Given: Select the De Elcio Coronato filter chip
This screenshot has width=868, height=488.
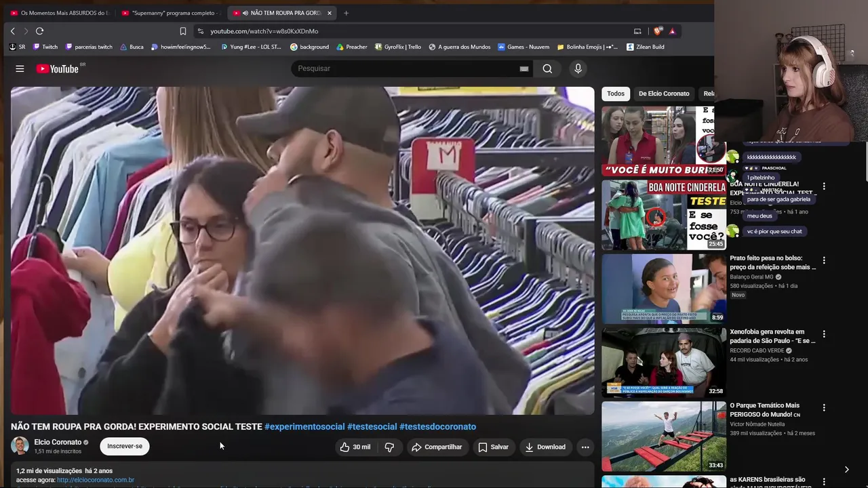Looking at the screenshot, I should [x=664, y=94].
